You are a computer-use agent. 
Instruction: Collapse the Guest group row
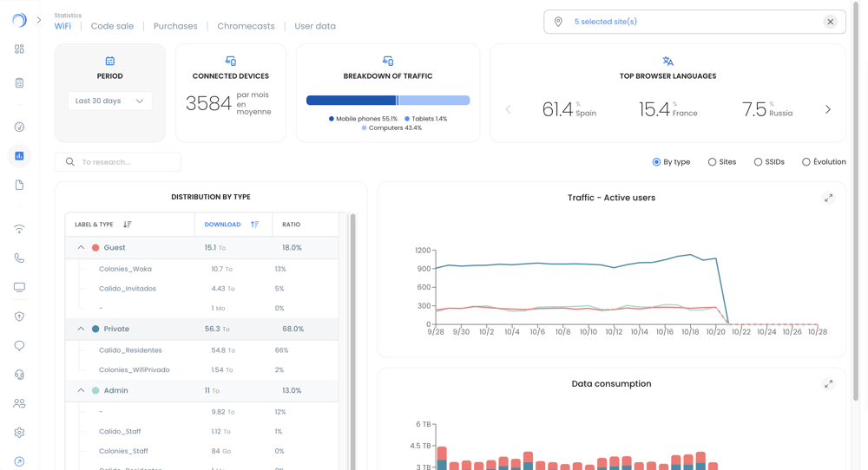pyautogui.click(x=81, y=248)
